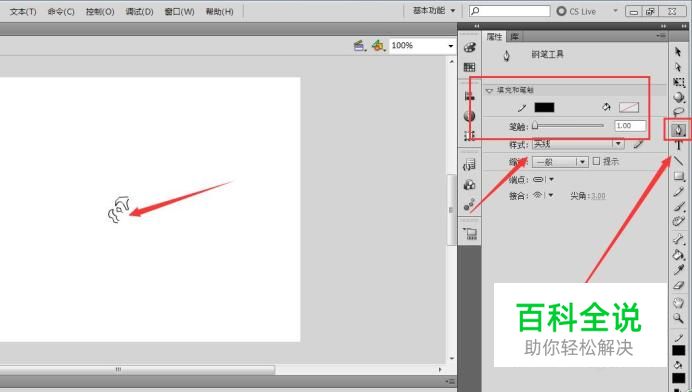
Task: Select the Brush tool
Action: (x=679, y=206)
